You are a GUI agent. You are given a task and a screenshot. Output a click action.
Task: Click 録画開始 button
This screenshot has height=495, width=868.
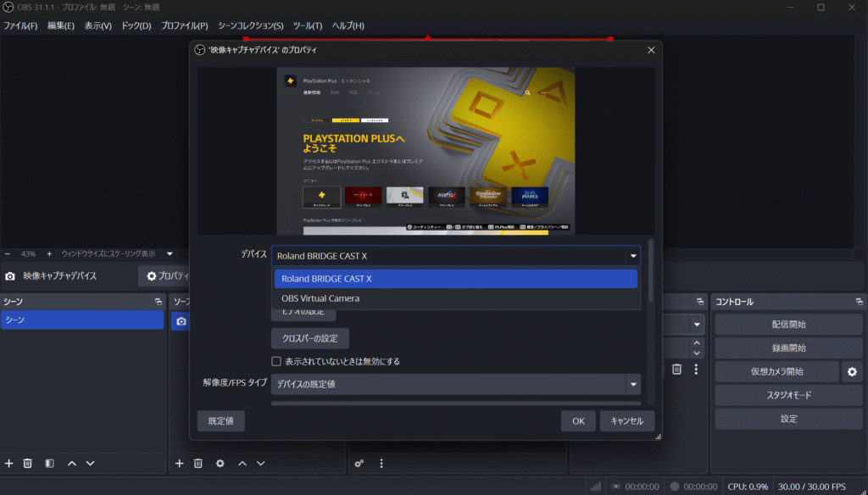click(x=789, y=348)
